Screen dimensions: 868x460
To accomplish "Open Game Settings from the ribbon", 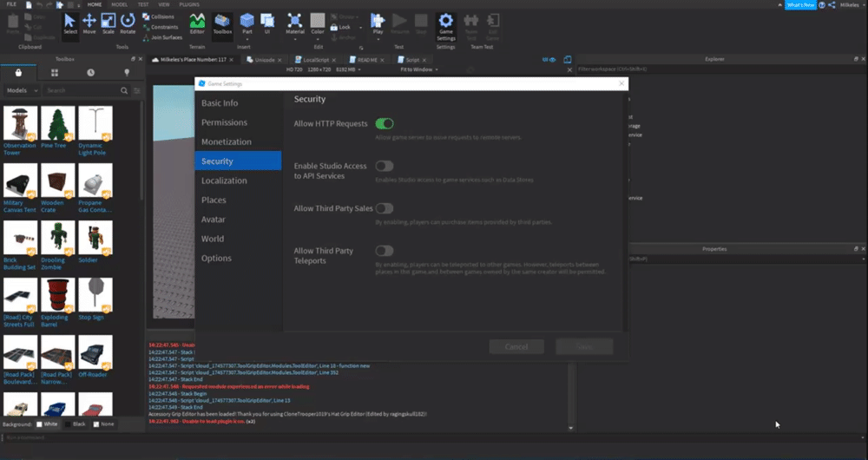I will (x=445, y=27).
